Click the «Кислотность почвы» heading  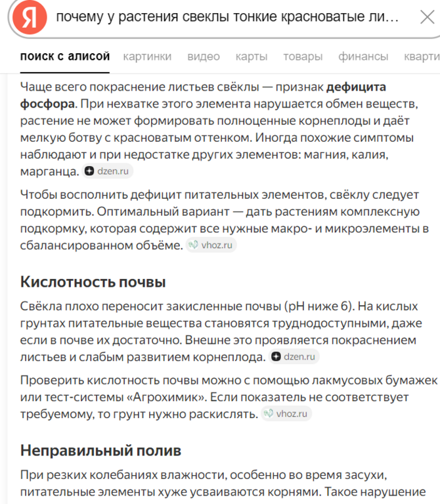click(x=93, y=282)
